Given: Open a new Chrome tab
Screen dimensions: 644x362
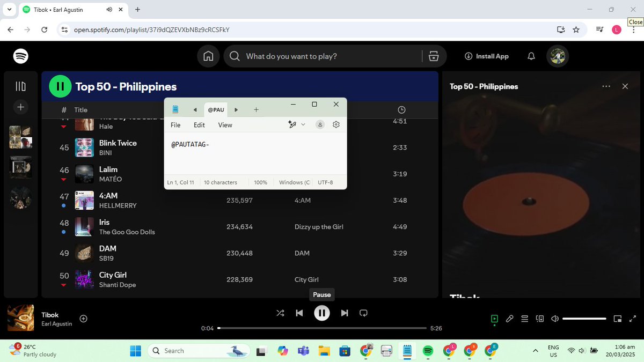Looking at the screenshot, I should 137,9.
